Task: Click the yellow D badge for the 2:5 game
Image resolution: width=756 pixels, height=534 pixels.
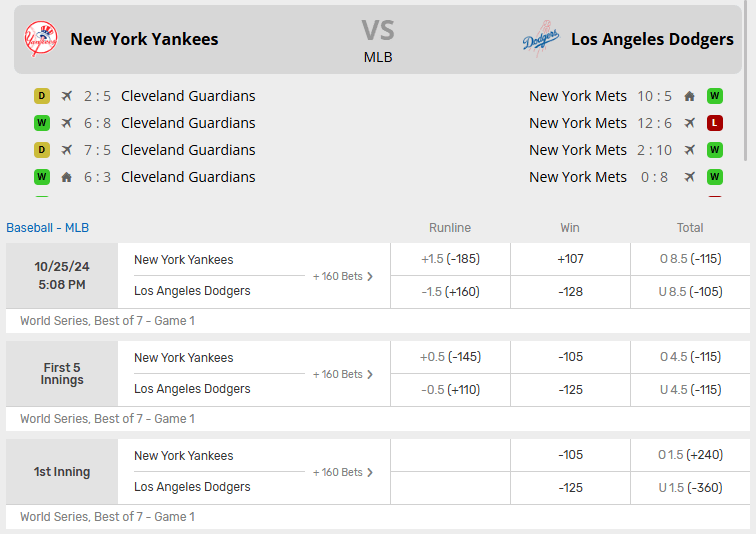Action: [42, 96]
